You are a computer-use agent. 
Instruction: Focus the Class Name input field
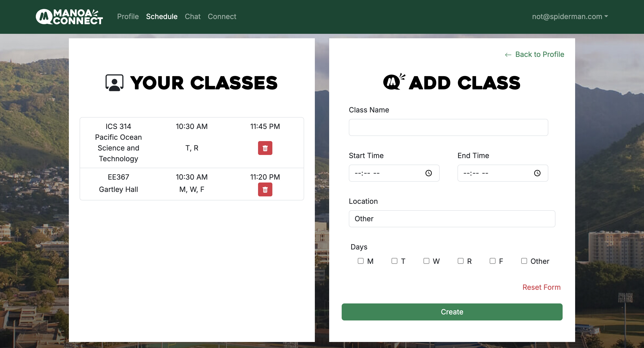(x=448, y=127)
